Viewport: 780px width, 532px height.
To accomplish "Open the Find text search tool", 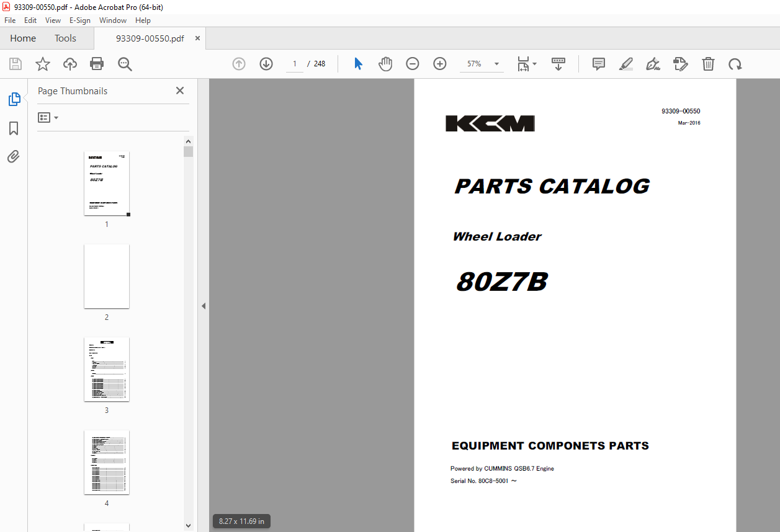I will [125, 64].
